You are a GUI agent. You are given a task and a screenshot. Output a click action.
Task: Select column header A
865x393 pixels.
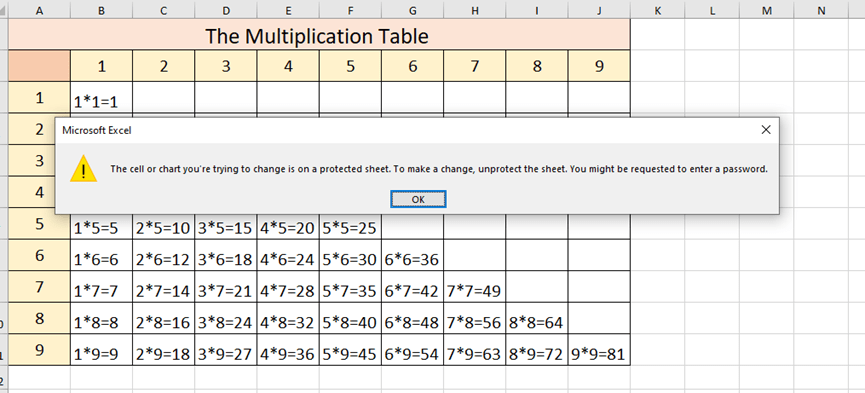[x=39, y=9]
